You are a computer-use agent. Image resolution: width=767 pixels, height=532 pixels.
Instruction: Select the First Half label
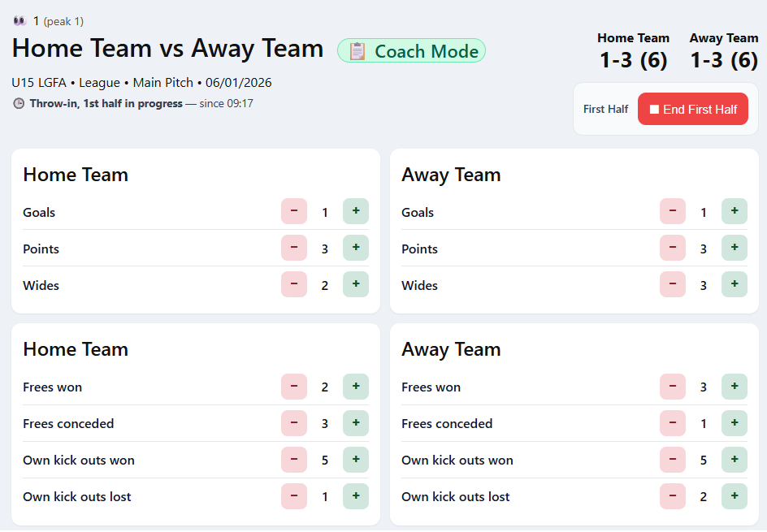coord(605,108)
